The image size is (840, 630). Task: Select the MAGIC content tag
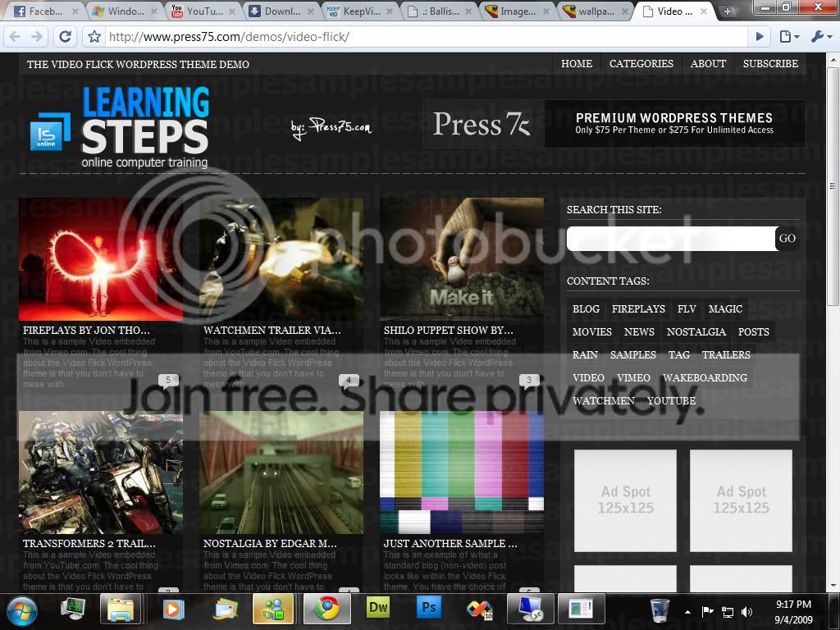pyautogui.click(x=725, y=309)
